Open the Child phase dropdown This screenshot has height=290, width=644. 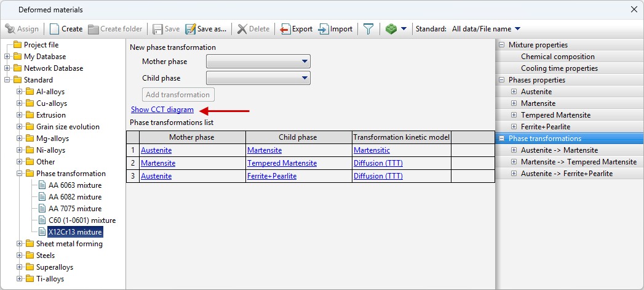pos(304,78)
